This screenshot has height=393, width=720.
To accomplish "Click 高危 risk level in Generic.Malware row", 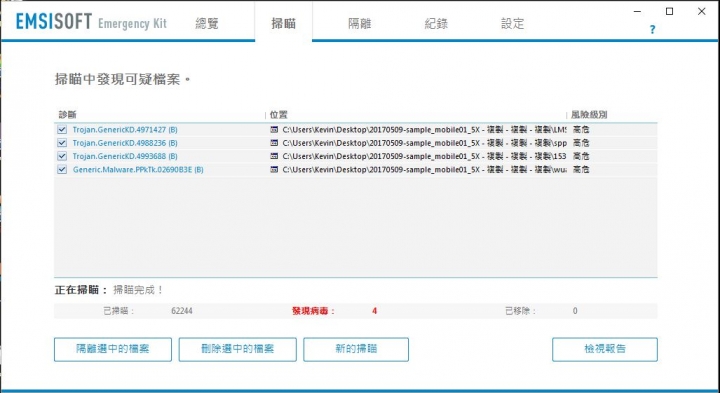I will pyautogui.click(x=581, y=169).
